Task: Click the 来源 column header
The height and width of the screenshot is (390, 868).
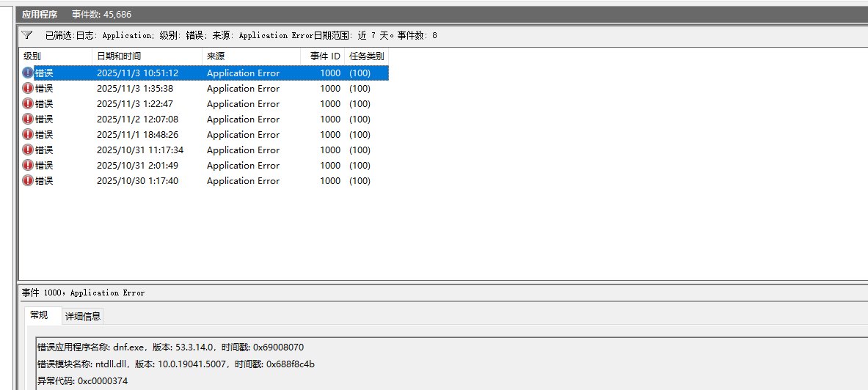Action: coord(251,56)
